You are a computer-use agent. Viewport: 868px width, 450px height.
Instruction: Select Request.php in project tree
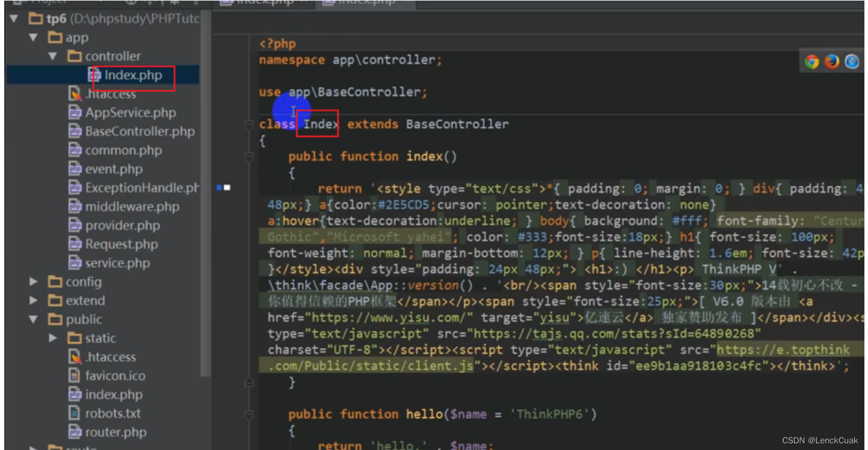(x=122, y=244)
